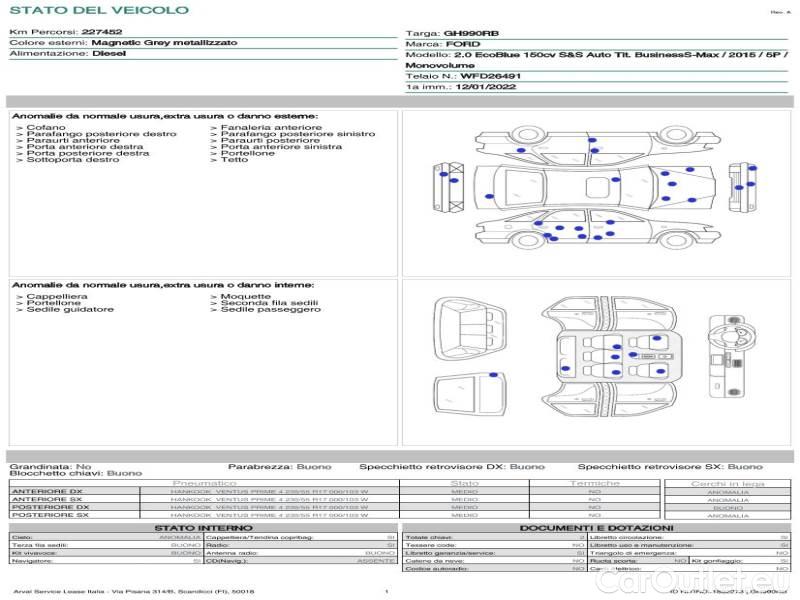
Task: Select Tetto in the exterior list
Action: tap(234, 160)
